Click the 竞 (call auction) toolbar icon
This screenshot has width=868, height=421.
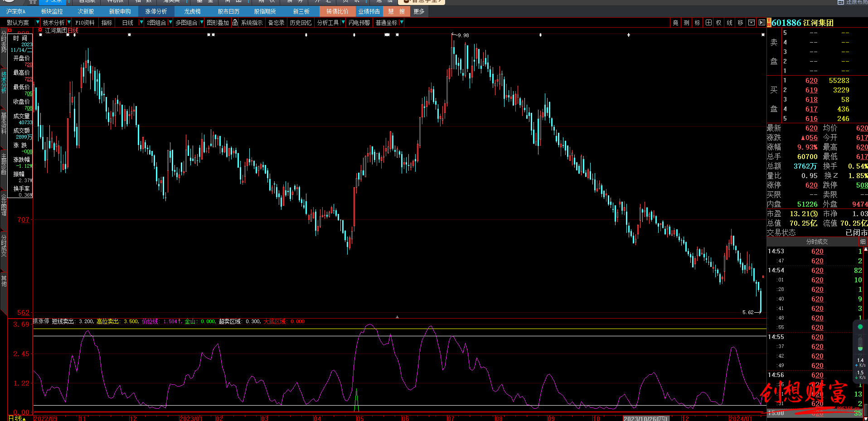pos(675,23)
